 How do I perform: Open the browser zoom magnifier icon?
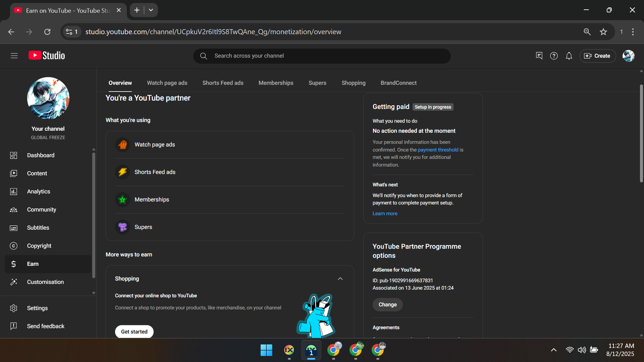coord(587,32)
